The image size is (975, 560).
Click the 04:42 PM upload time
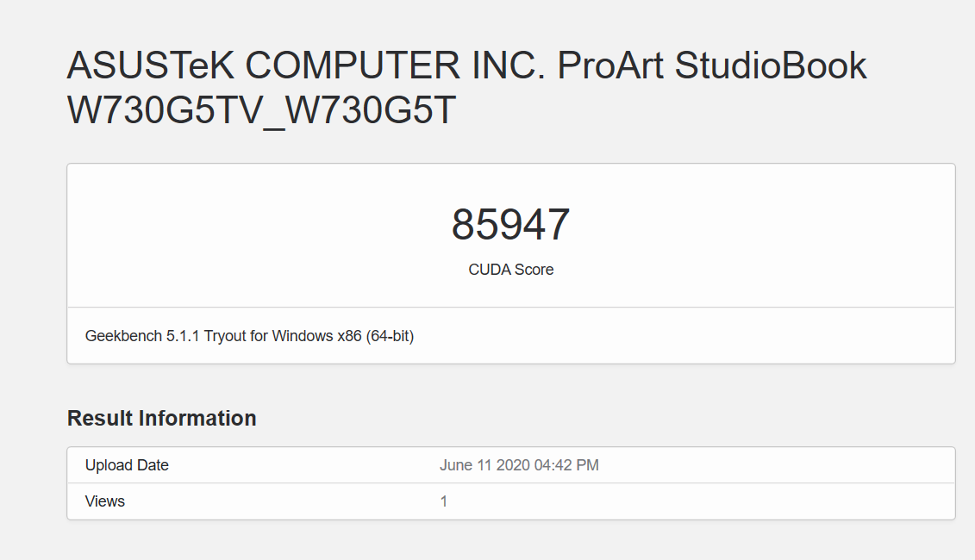[568, 465]
